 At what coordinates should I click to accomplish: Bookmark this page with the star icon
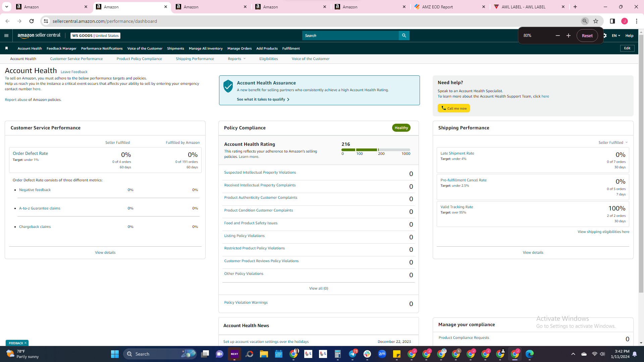pos(596,21)
